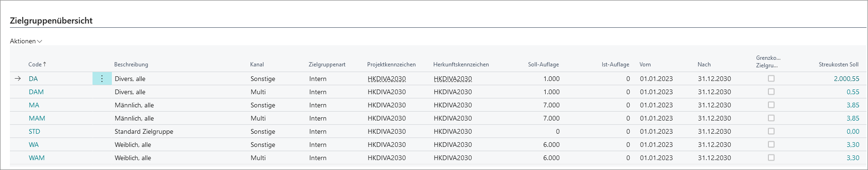The image size is (868, 170).
Task: Open the WAM code link
Action: [37, 158]
